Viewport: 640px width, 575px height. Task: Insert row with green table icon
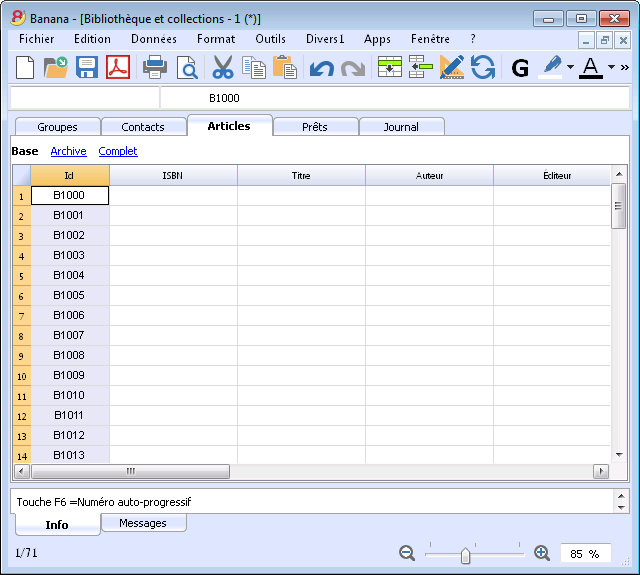point(389,67)
